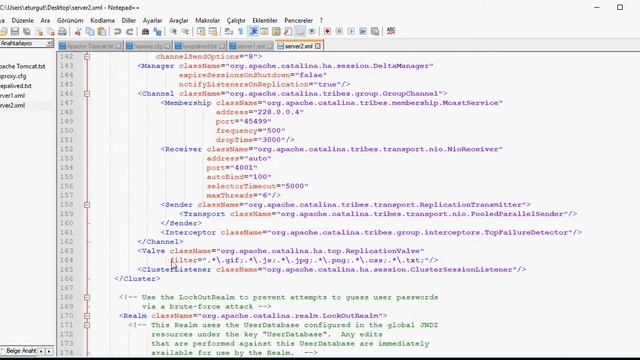Image resolution: width=640 pixels, height=360 pixels.
Task: Open the Görünüm menu
Action: click(x=70, y=20)
